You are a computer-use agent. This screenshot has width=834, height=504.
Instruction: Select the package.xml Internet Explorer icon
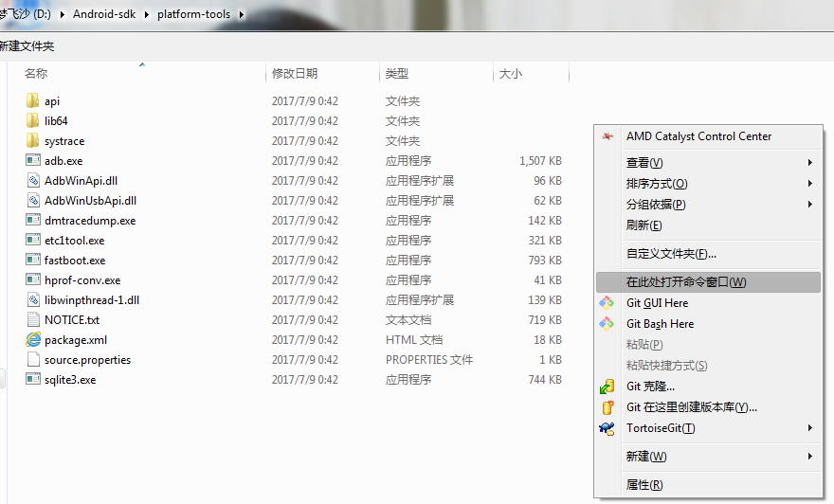33,339
